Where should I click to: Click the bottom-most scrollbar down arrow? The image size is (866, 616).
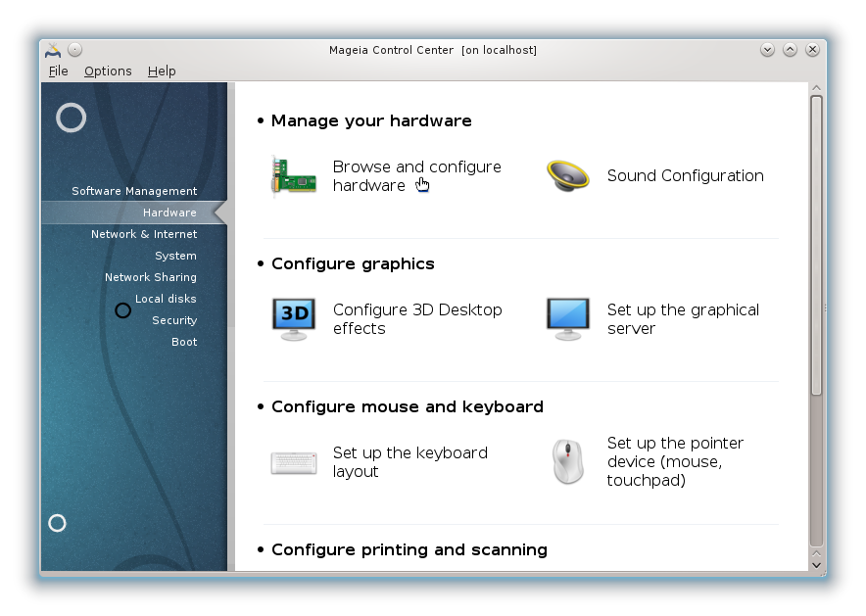tap(816, 565)
